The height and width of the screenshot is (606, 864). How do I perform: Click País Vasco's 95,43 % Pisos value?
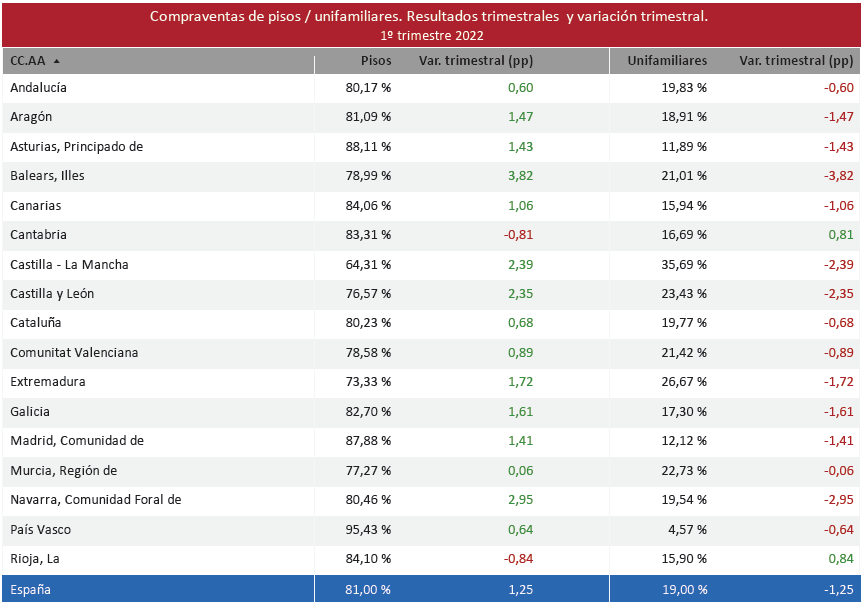tap(368, 529)
